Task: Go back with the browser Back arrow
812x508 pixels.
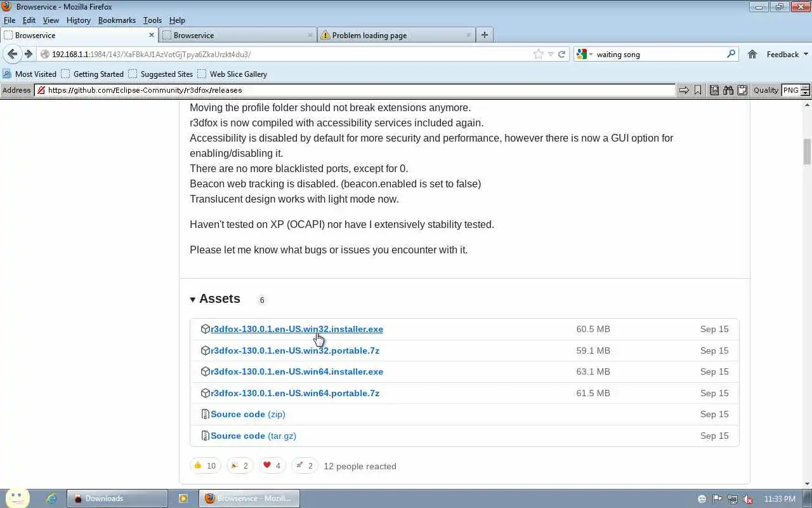Action: coord(12,54)
